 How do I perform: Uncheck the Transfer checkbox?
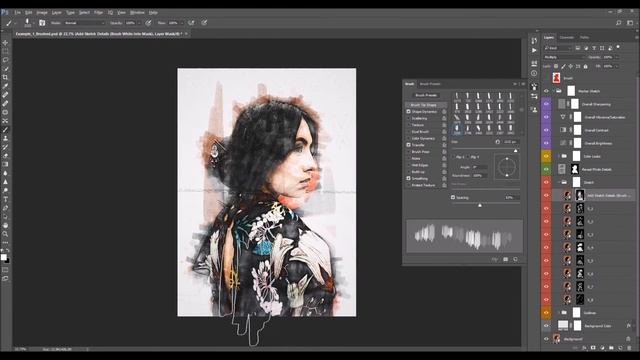point(408,145)
